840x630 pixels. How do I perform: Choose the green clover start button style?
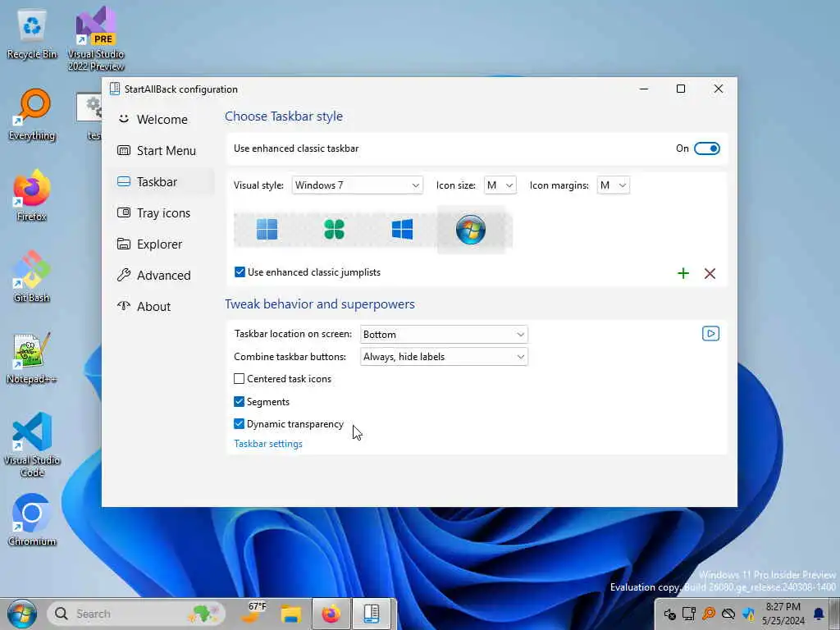[335, 230]
